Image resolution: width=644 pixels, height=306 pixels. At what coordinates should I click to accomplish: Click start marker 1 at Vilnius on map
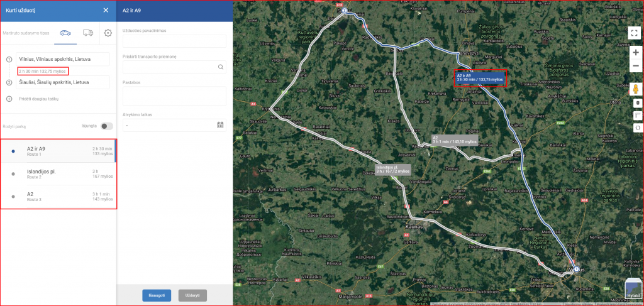coord(576,269)
